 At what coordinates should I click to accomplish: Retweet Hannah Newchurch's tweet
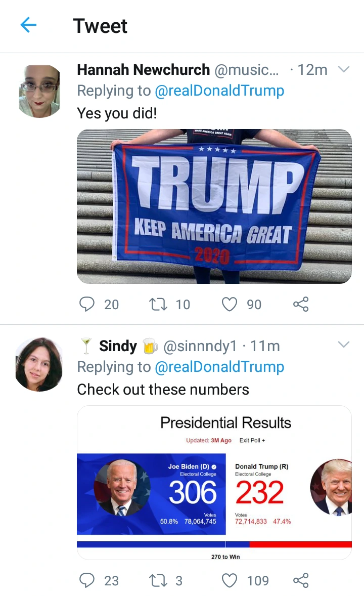(158, 304)
